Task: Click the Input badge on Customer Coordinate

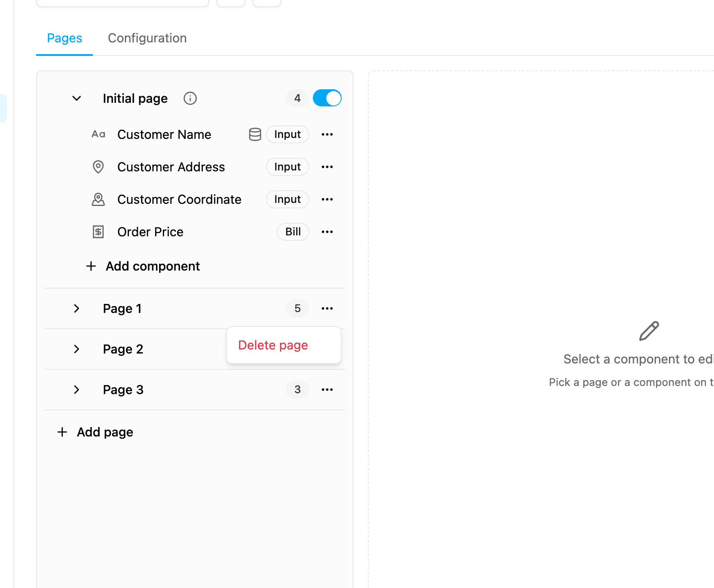Action: click(x=288, y=199)
